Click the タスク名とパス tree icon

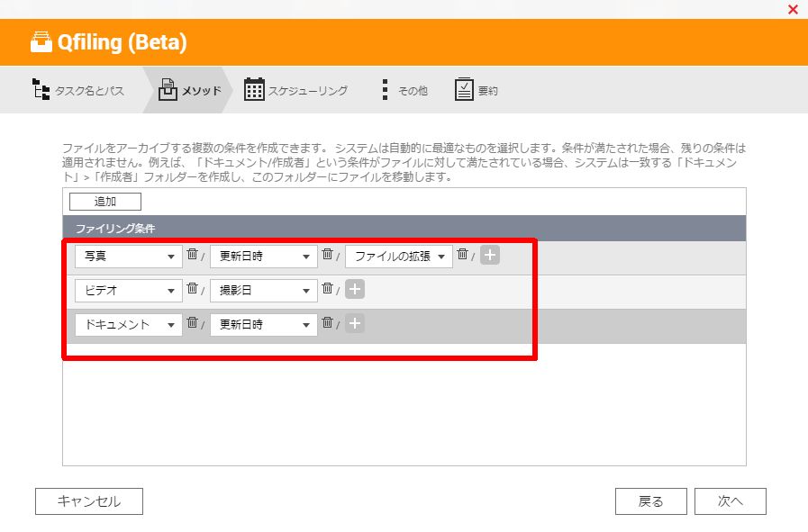[41, 89]
